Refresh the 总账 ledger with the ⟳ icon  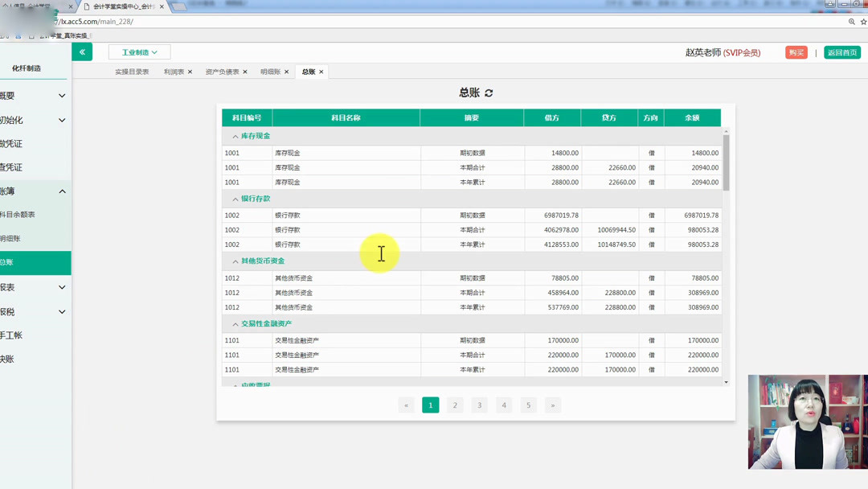pyautogui.click(x=487, y=92)
